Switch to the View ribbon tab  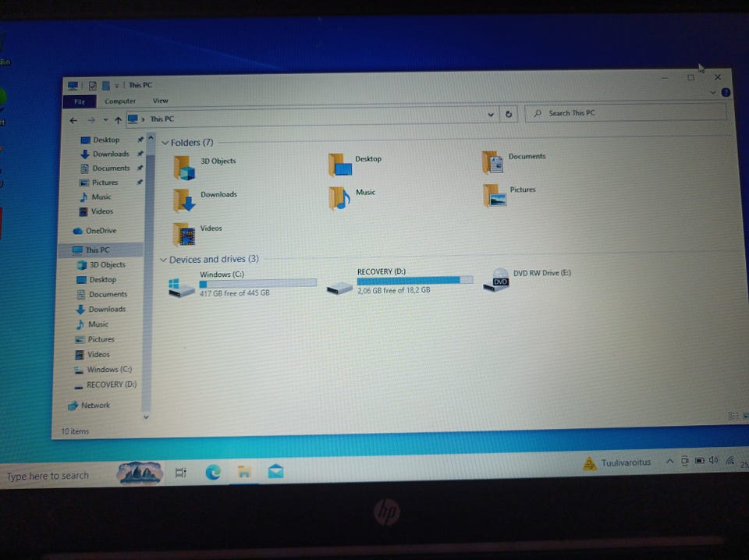(160, 101)
